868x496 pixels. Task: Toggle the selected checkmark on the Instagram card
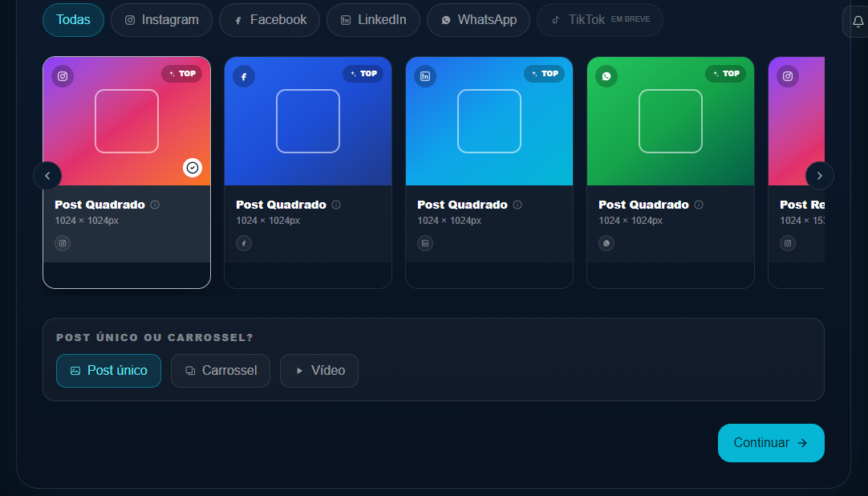193,168
